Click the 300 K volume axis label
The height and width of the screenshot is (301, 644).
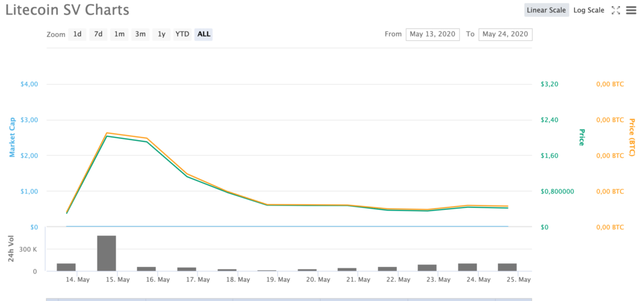[30, 249]
